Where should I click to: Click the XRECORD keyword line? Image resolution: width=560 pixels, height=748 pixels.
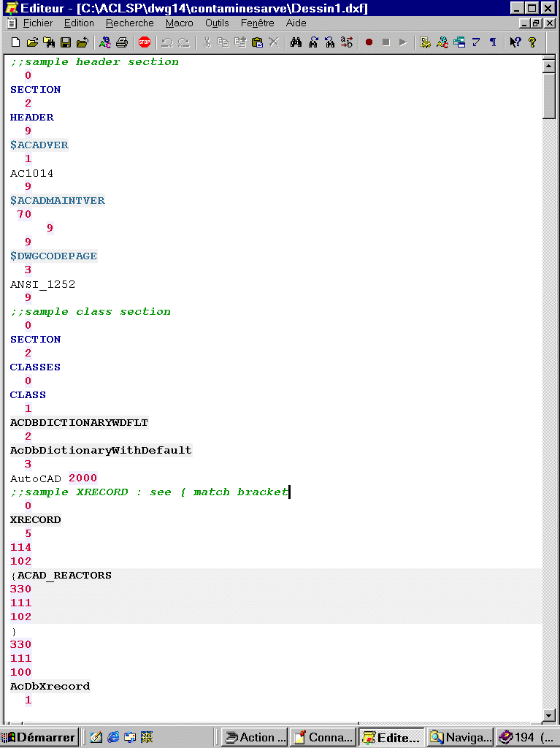click(35, 519)
